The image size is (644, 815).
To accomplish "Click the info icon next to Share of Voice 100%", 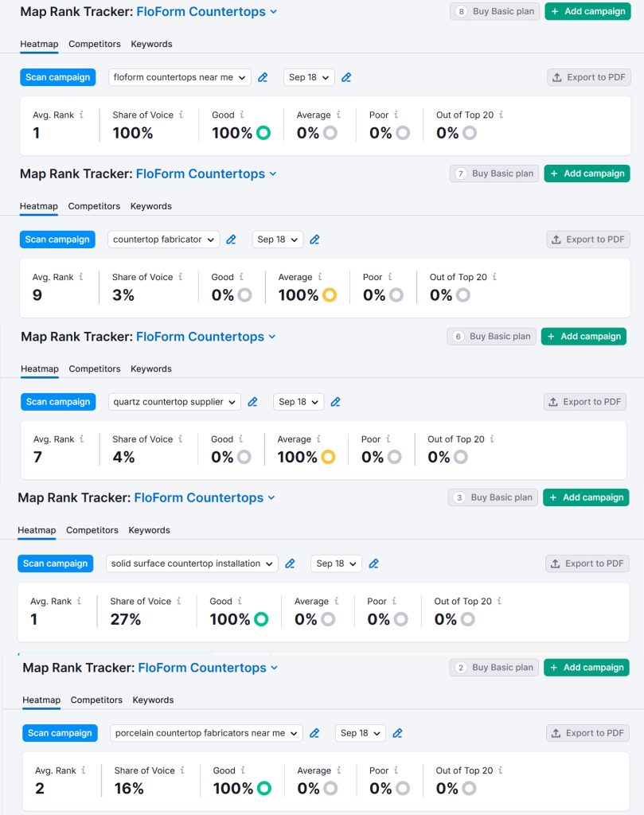I will point(181,115).
